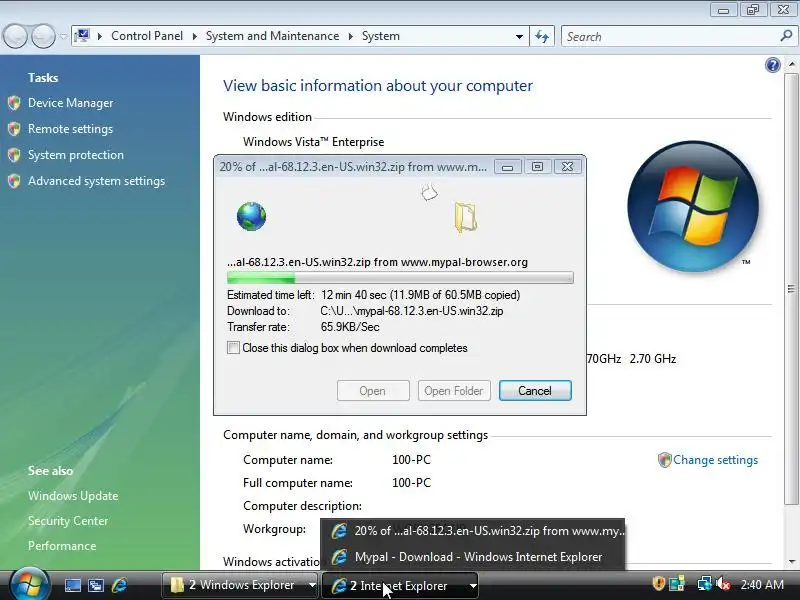Image resolution: width=800 pixels, height=600 pixels.
Task: Click System and Maintenance breadcrumb
Action: (272, 36)
